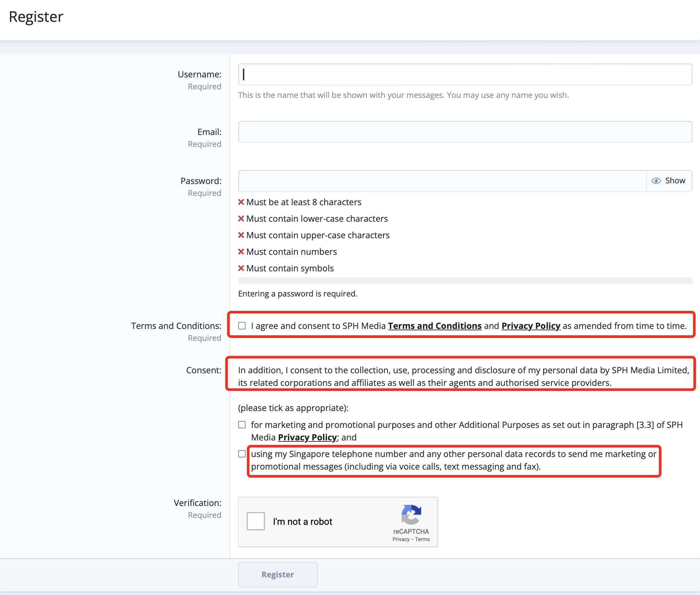Click the Register page heading
The width and height of the screenshot is (700, 595).
click(x=36, y=17)
